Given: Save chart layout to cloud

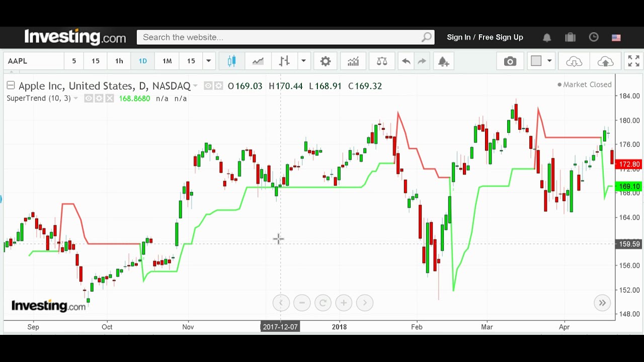Looking at the screenshot, I should (x=605, y=61).
